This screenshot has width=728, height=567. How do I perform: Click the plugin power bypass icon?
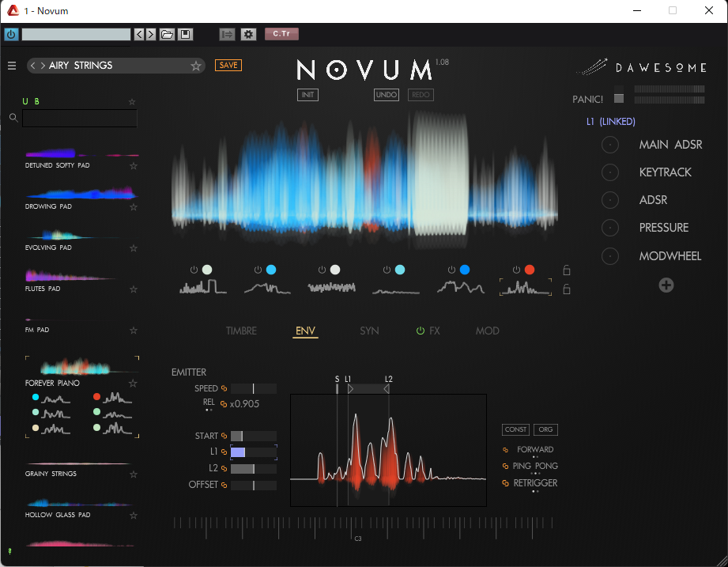[x=11, y=34]
